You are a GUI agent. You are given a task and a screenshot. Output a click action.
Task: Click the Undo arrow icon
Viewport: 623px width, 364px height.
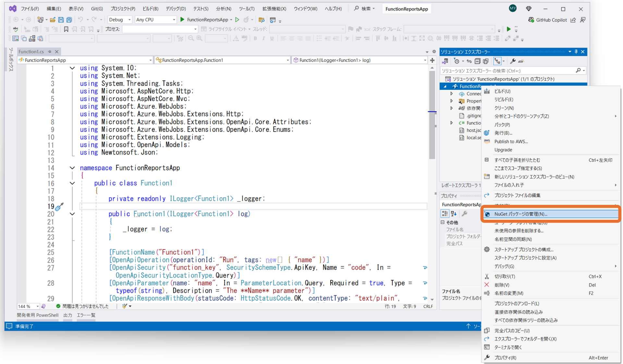point(80,20)
